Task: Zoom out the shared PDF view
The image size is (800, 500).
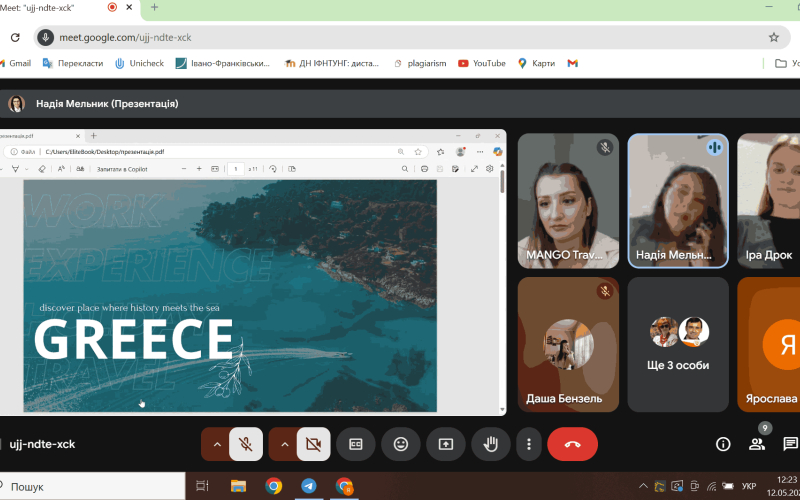Action: pyautogui.click(x=184, y=169)
